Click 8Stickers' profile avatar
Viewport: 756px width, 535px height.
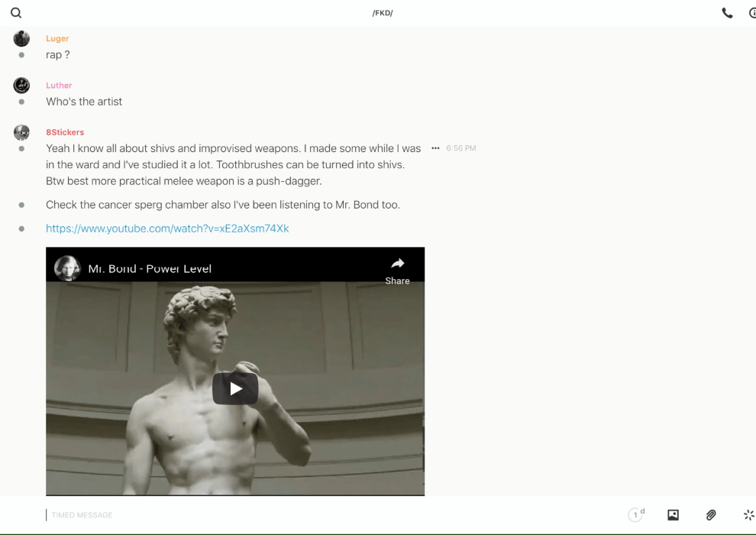[21, 132]
